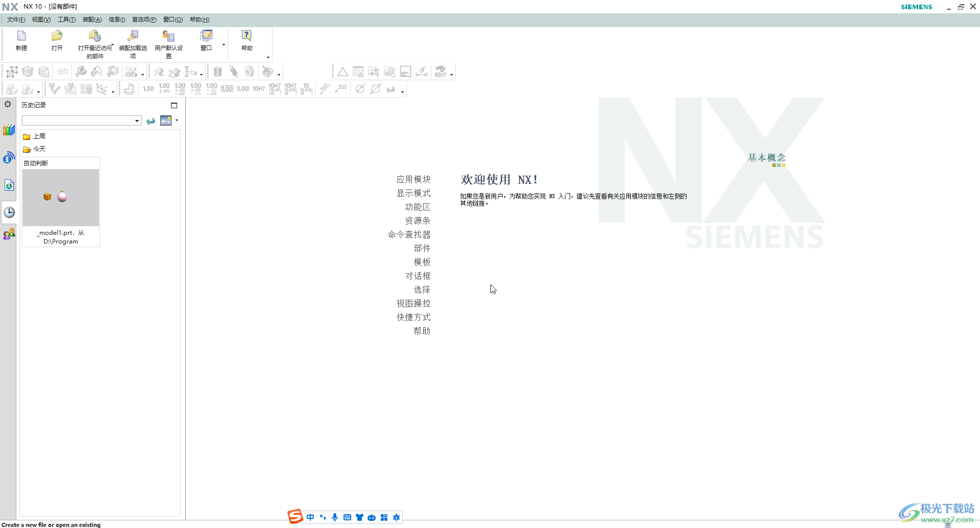Viewport: 980px width, 528px height.
Task: Toggle the 中 Chinese input mode
Action: pos(310,517)
